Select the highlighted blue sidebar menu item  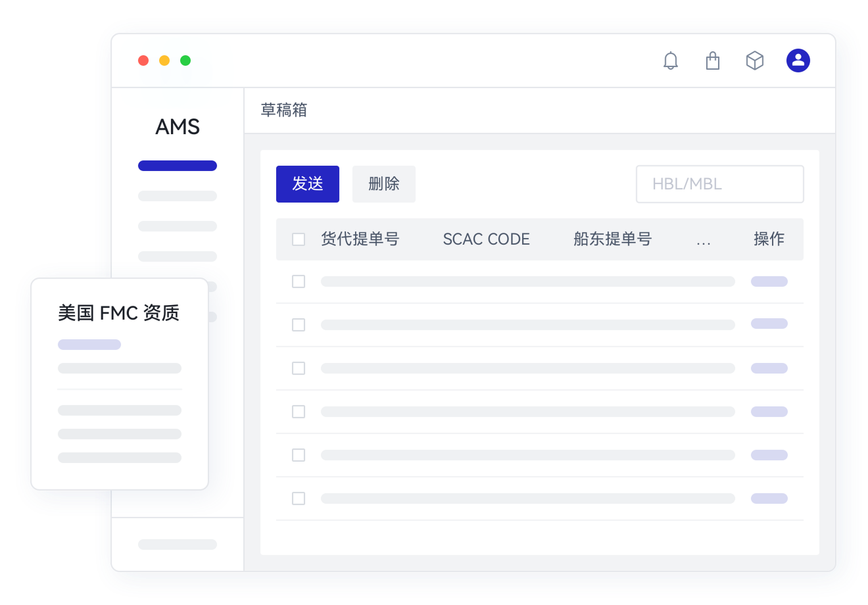[178, 166]
